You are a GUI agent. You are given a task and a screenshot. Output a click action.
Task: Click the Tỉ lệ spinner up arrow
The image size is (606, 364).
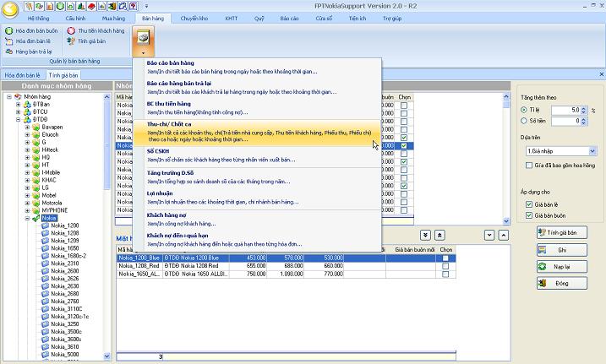pyautogui.click(x=584, y=108)
